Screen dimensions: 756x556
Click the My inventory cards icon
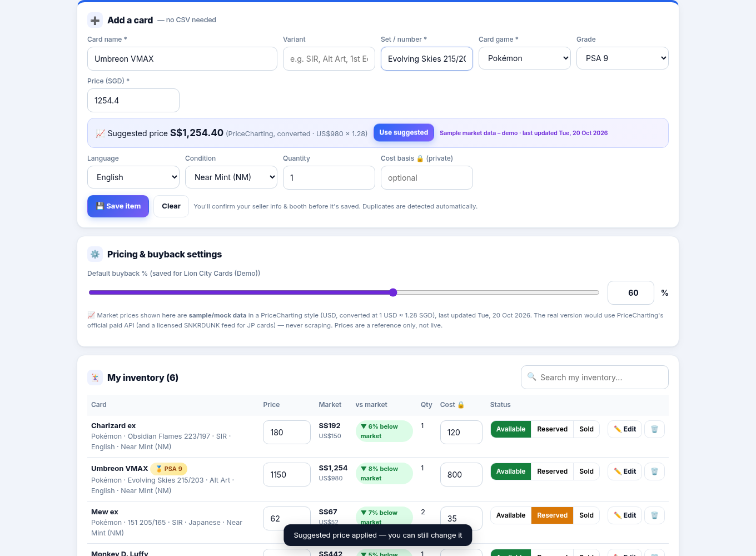(x=95, y=378)
